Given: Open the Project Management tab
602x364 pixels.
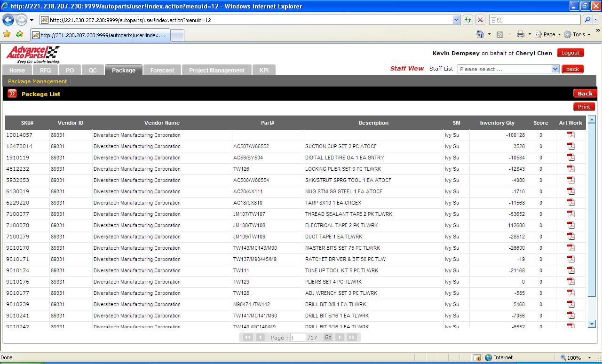Looking at the screenshot, I should [216, 70].
